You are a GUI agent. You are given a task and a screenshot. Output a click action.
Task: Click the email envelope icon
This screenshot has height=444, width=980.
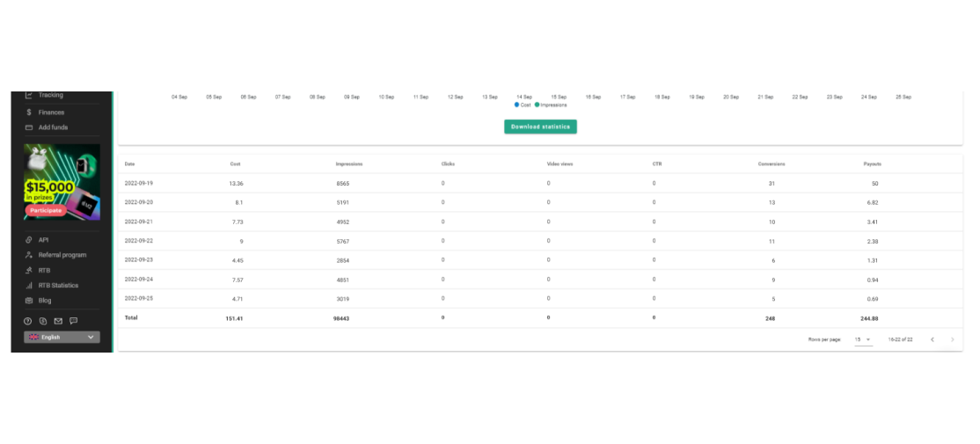point(58,321)
